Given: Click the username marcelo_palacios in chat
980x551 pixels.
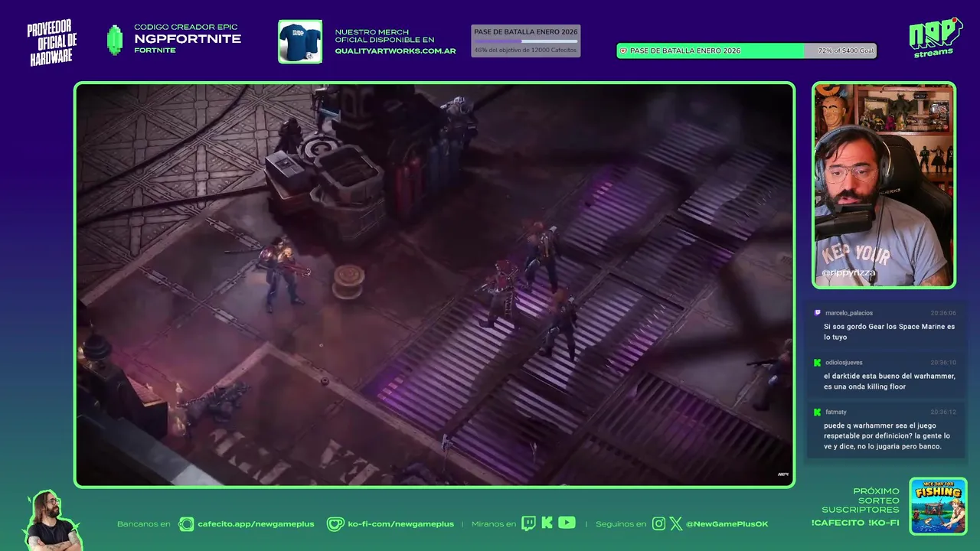Looking at the screenshot, I should click(x=849, y=313).
